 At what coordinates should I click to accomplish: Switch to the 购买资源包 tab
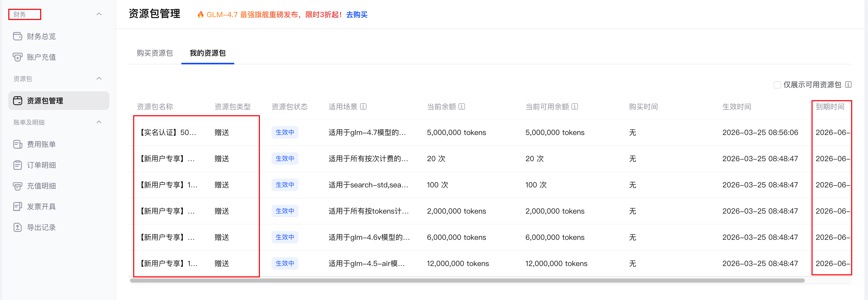tap(155, 53)
